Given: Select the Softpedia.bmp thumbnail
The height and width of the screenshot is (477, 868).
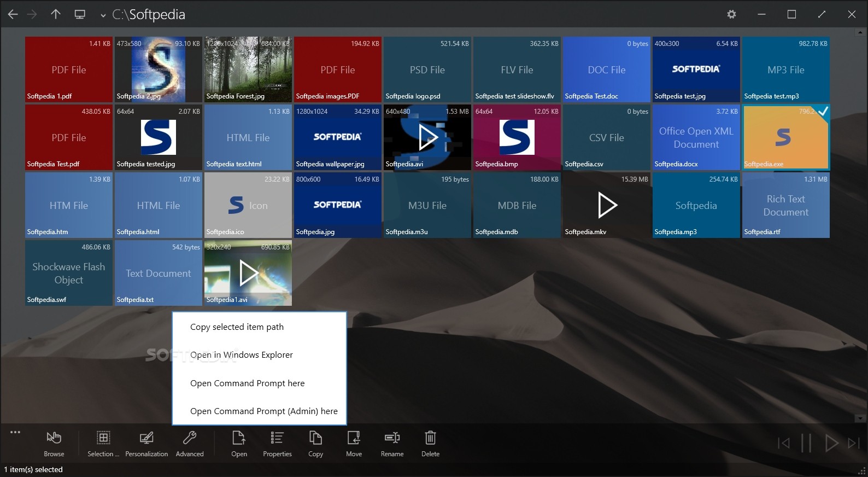Looking at the screenshot, I should click(x=517, y=137).
